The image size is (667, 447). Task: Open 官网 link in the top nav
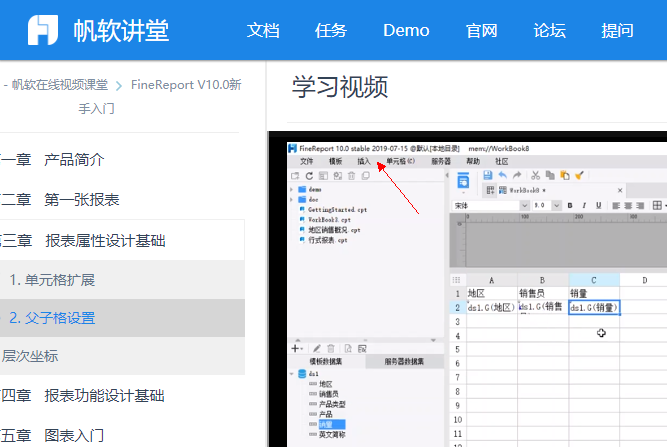482,30
